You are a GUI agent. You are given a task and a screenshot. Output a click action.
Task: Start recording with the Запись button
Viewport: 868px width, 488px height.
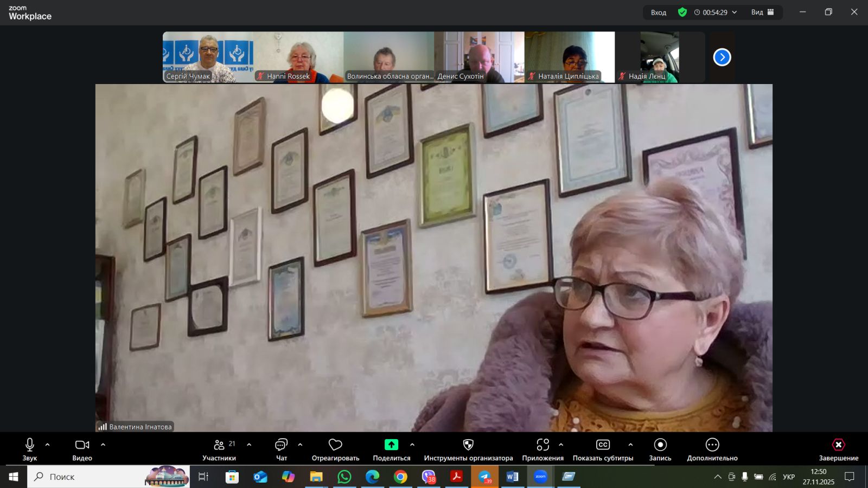coord(660,449)
